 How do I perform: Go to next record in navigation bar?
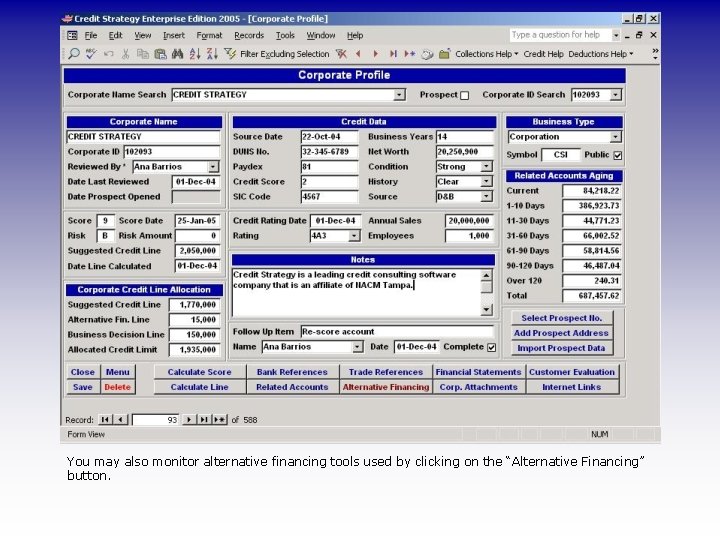pyautogui.click(x=188, y=419)
